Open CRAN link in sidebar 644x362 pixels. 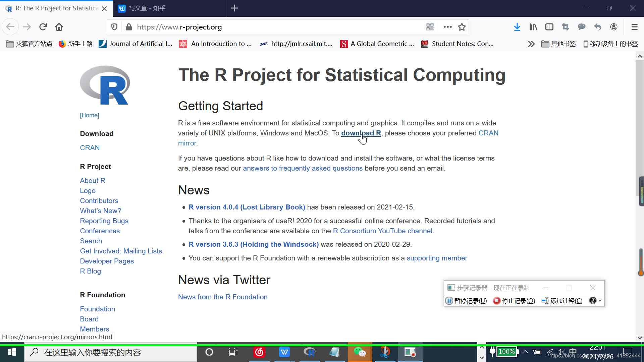click(90, 148)
